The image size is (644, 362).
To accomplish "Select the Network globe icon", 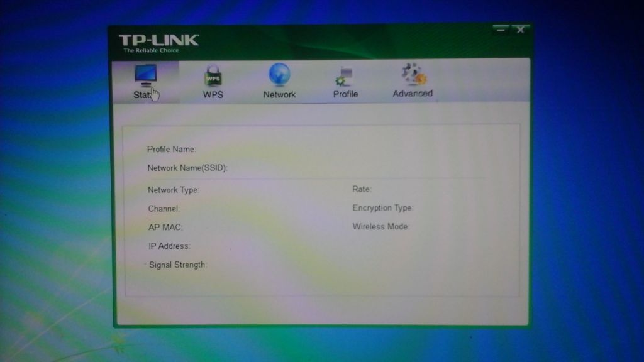I will point(279,75).
